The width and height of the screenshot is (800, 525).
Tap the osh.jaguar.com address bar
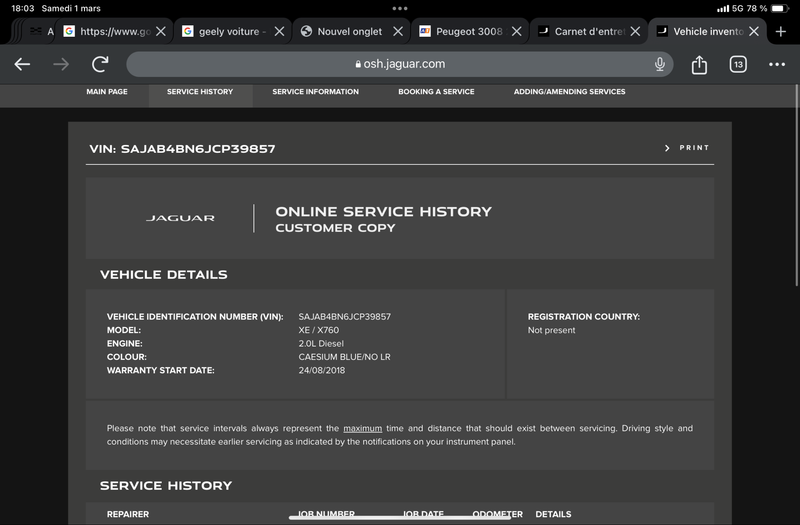399,64
